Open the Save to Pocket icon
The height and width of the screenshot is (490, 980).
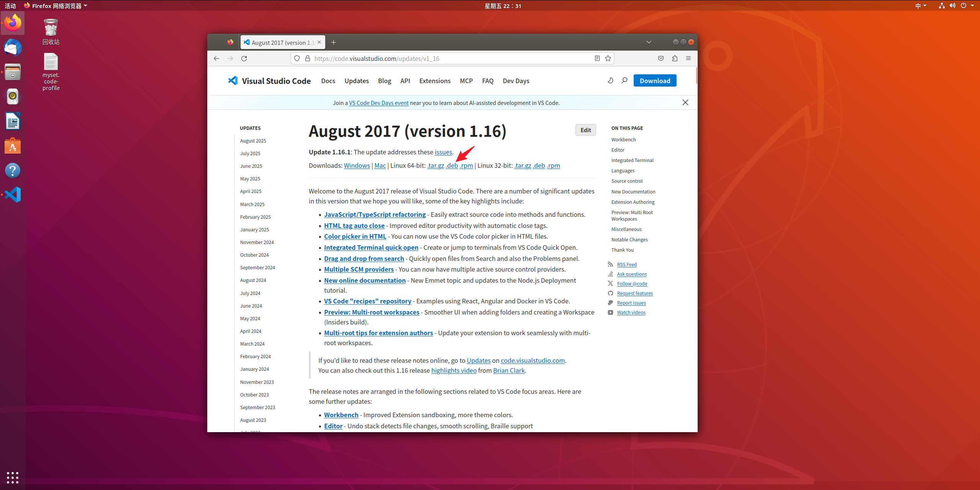[x=661, y=58]
